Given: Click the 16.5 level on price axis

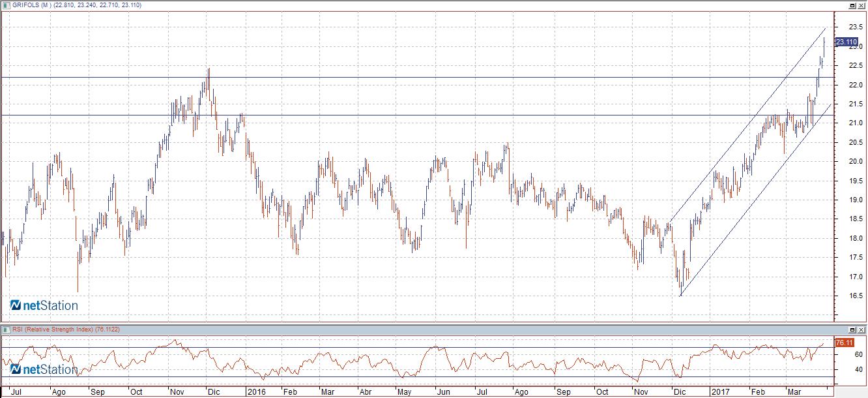Looking at the screenshot, I should 846,296.
